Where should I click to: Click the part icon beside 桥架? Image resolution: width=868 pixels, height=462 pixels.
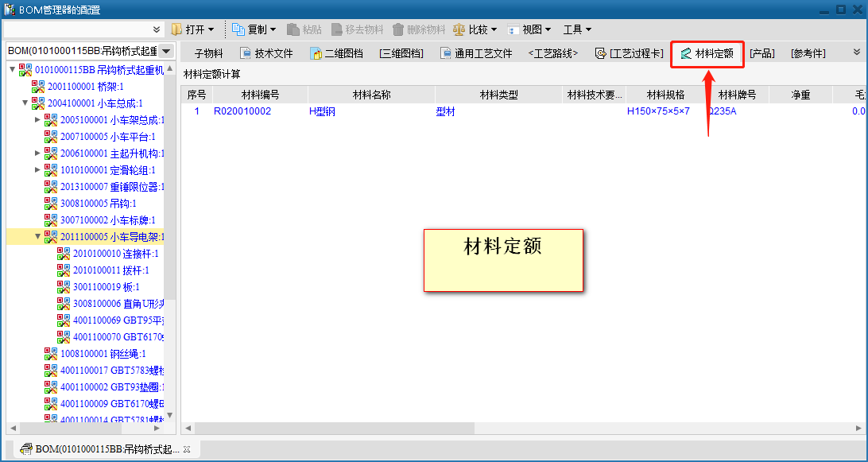pyautogui.click(x=38, y=87)
